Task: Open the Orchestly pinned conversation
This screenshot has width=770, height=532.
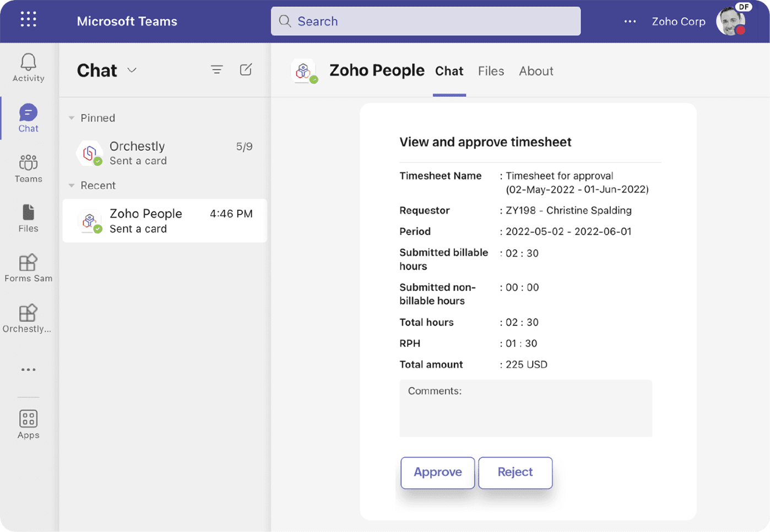Action: click(x=165, y=153)
